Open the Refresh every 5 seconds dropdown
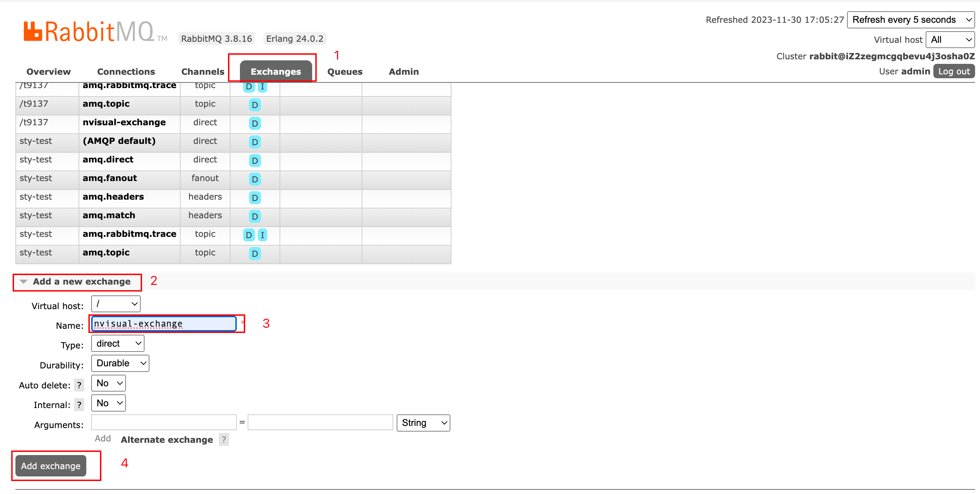The height and width of the screenshot is (494, 980). [911, 20]
